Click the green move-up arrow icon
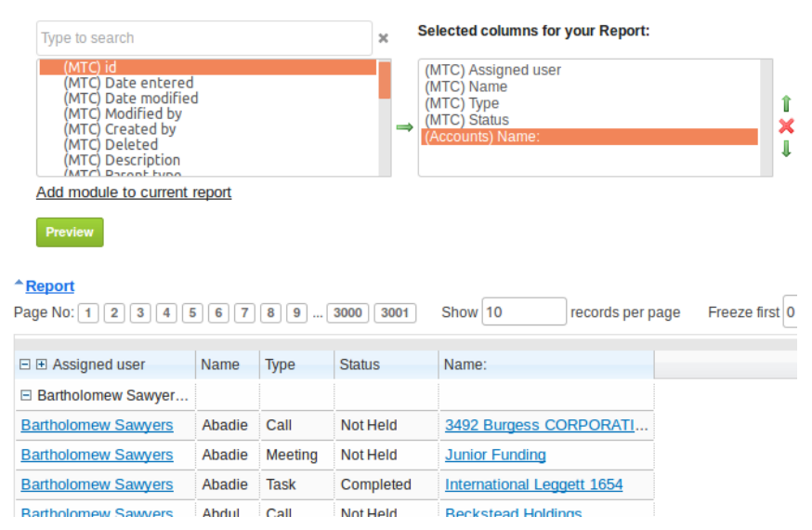812x530 pixels. pyautogui.click(x=786, y=103)
